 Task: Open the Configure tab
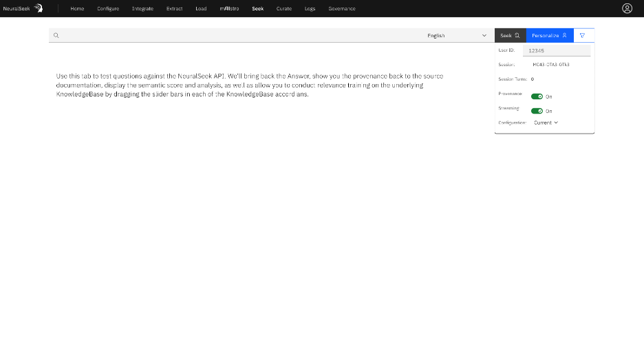108,8
